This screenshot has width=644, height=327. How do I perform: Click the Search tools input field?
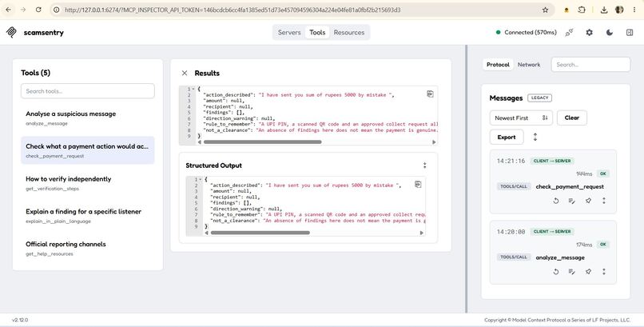(87, 91)
